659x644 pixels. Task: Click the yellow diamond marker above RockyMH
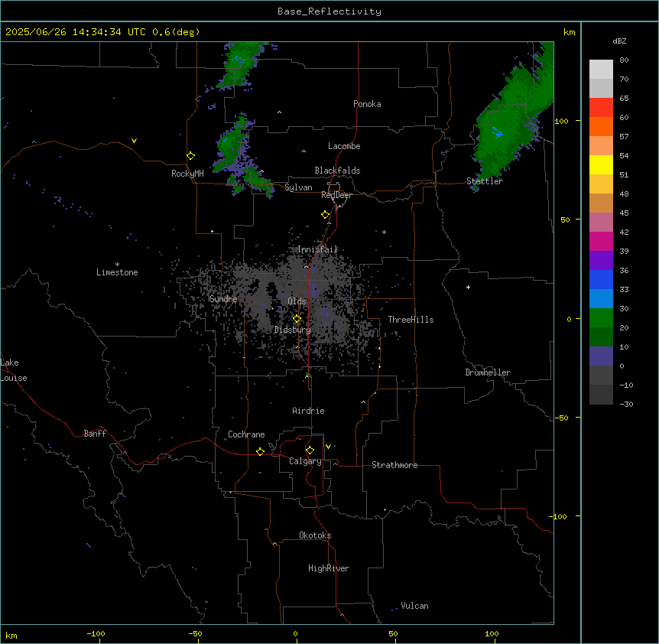coord(190,156)
